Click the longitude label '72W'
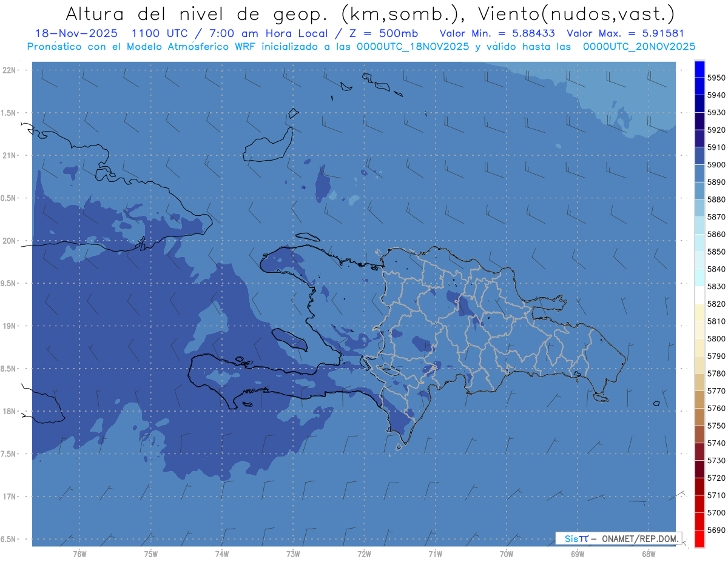The width and height of the screenshot is (728, 562). [x=364, y=554]
